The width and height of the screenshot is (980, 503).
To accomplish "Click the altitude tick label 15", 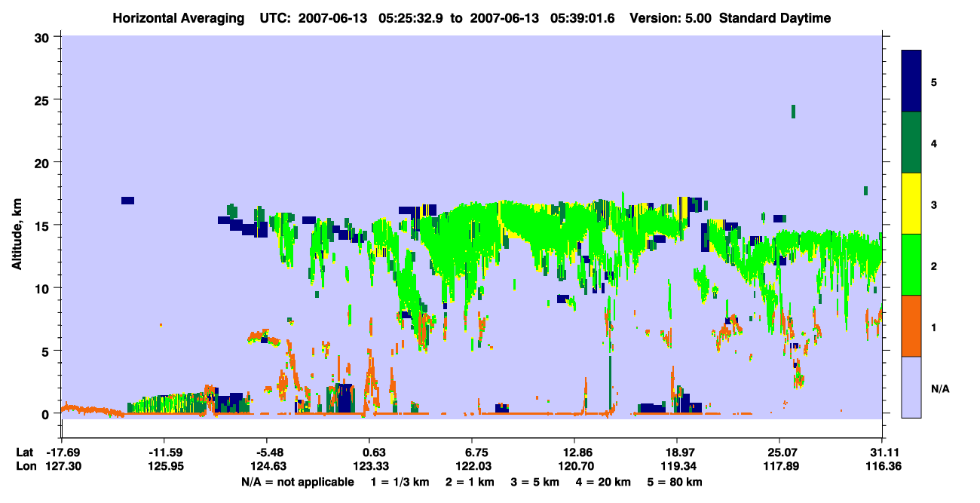I will (44, 225).
